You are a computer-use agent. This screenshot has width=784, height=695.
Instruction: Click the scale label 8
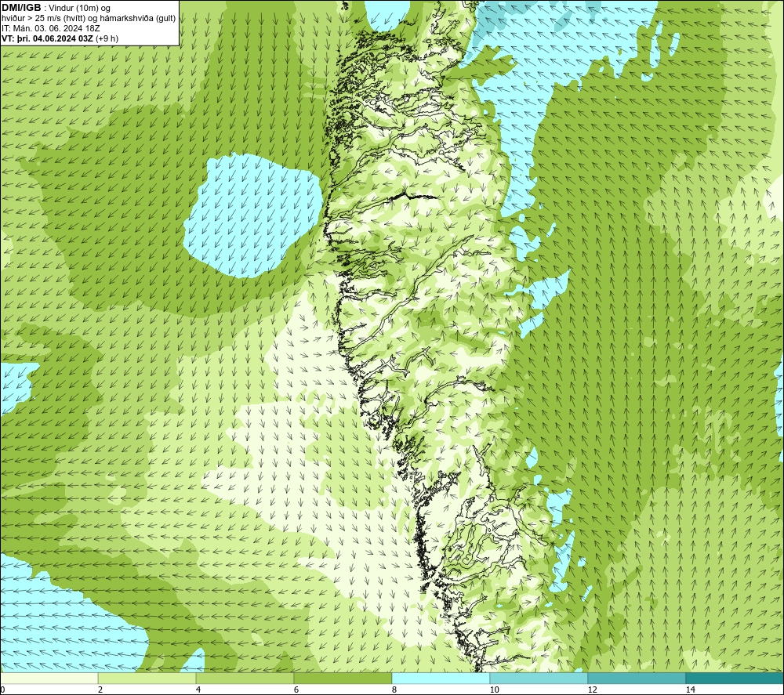tap(394, 690)
